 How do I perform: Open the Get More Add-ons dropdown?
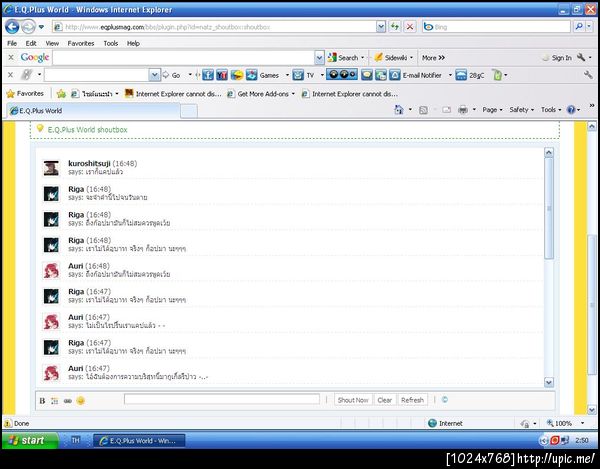tap(293, 94)
